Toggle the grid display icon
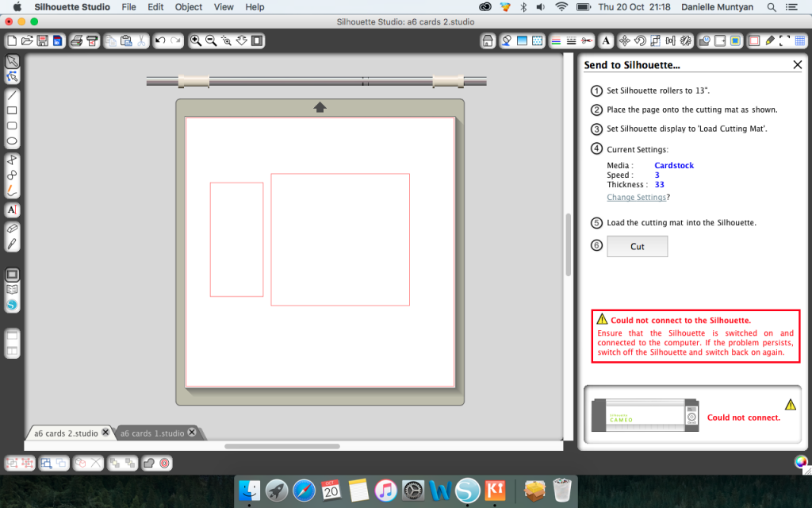812x508 pixels. [800, 40]
